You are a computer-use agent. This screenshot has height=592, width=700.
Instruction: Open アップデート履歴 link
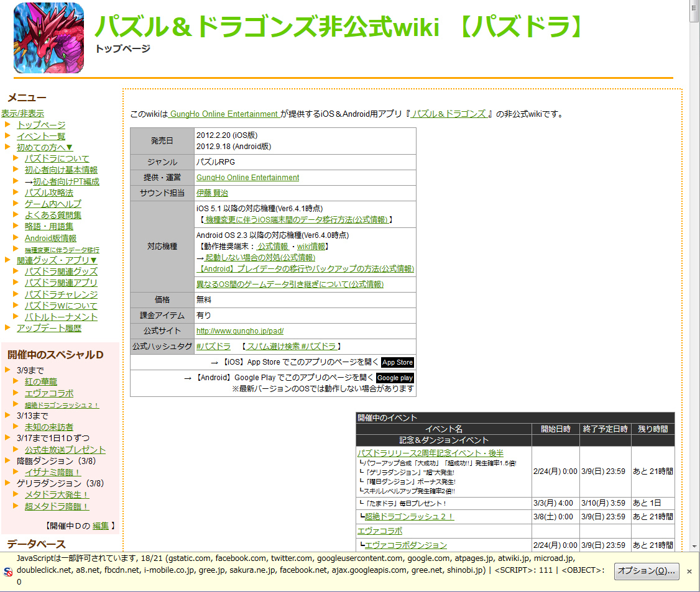point(49,329)
